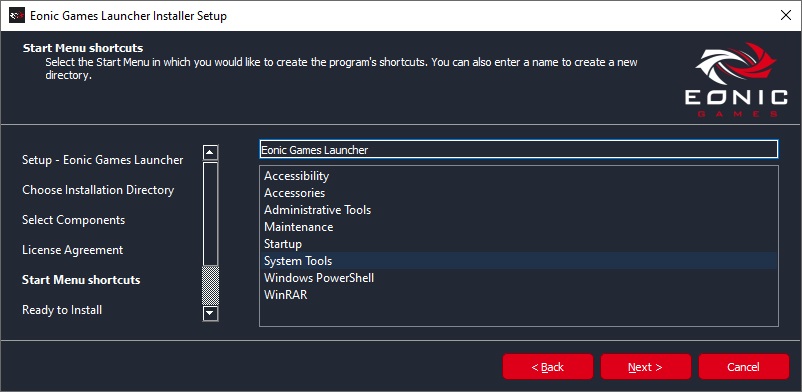Screen dimensions: 802x392
Task: Click the Ready to Install step
Action: click(62, 310)
